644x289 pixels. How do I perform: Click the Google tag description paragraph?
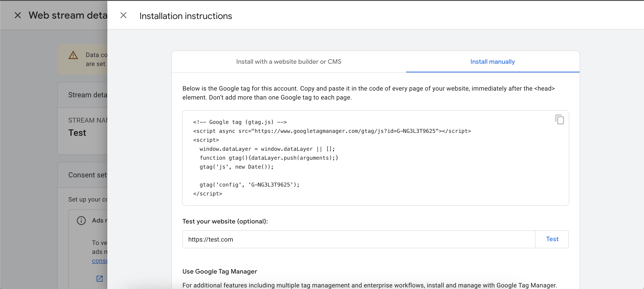368,93
